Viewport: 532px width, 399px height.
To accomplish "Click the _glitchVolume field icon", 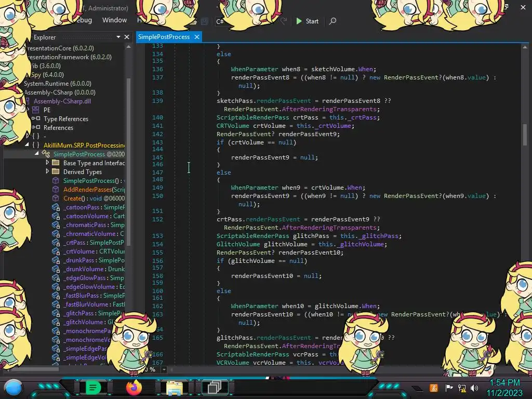I will click(56, 322).
